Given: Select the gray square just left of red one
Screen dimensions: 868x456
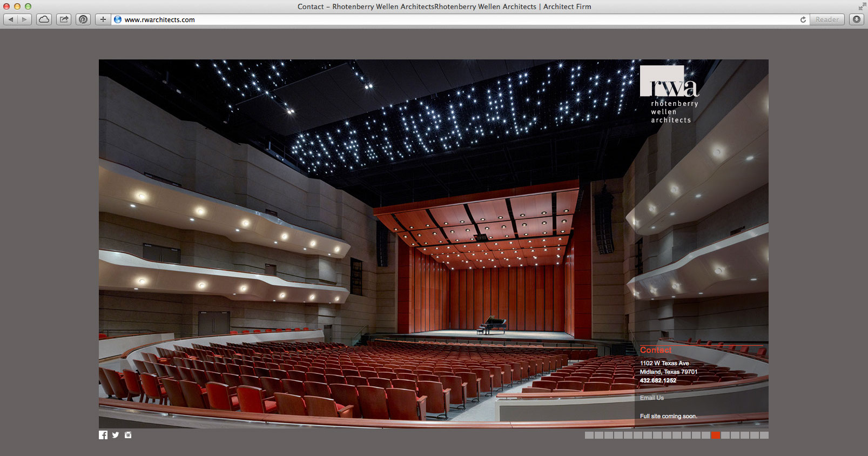Looking at the screenshot, I should (706, 435).
